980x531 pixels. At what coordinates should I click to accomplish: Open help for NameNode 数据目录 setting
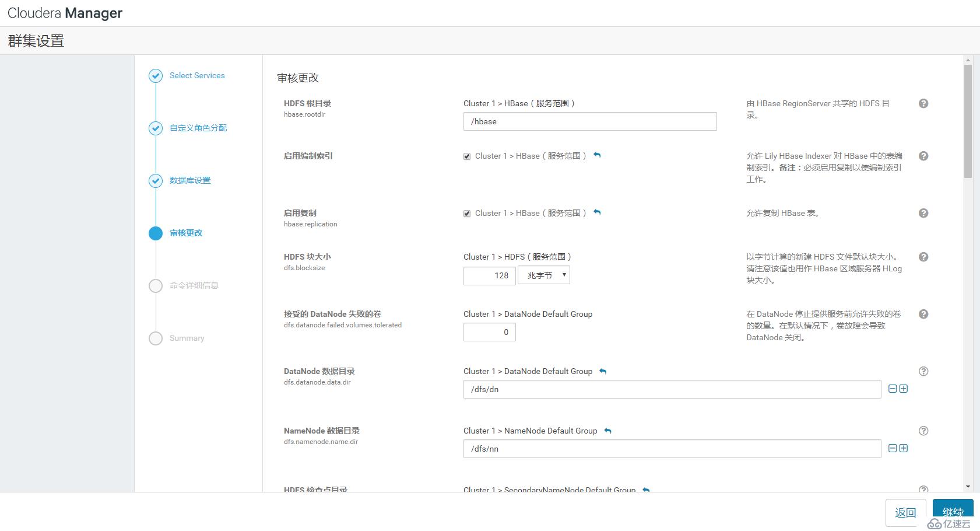(x=923, y=431)
